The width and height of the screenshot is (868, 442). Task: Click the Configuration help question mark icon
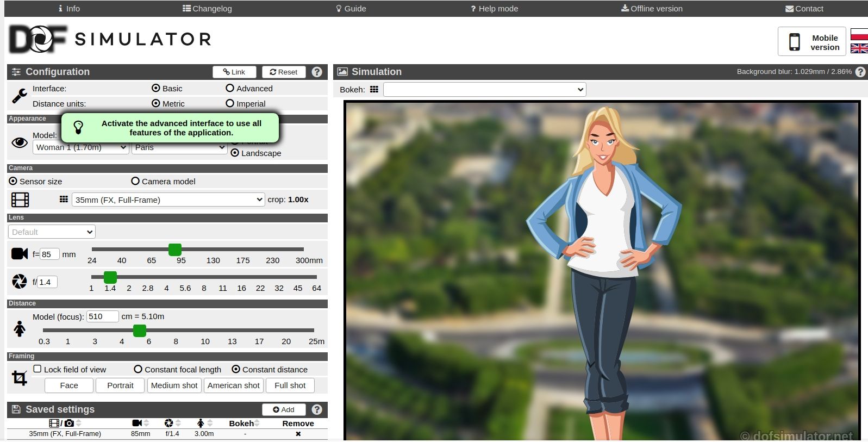click(317, 72)
